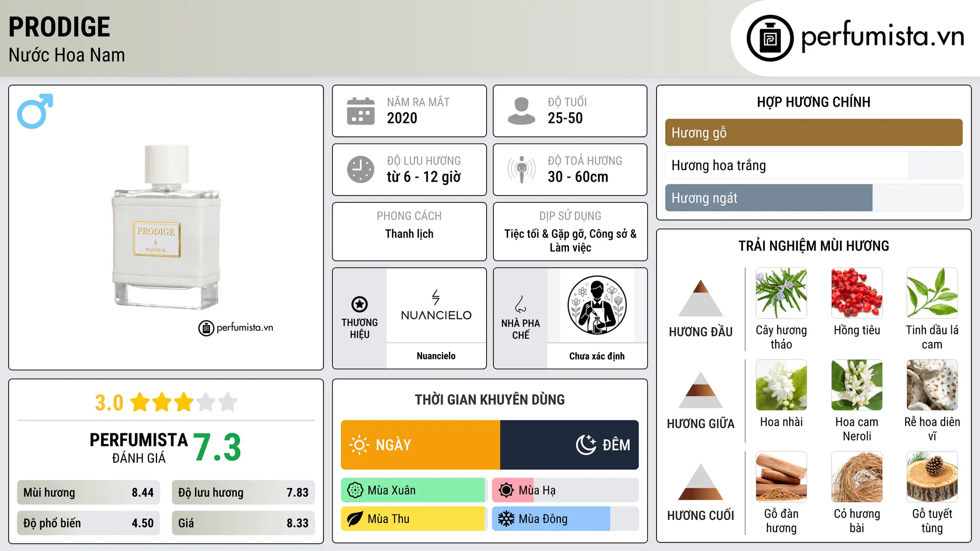This screenshot has height=551, width=980.
Task: Click the launch year value 2020
Action: point(402,118)
